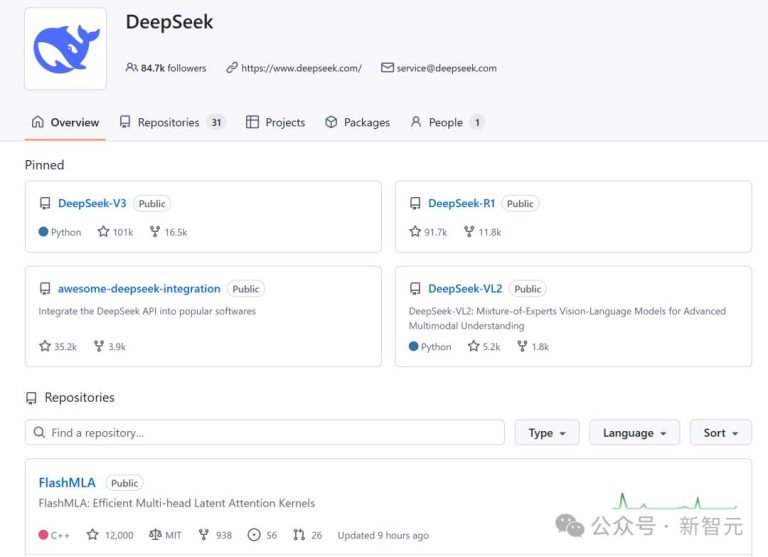
Task: Click star icon on DeepSeek-V3 card
Action: [103, 231]
